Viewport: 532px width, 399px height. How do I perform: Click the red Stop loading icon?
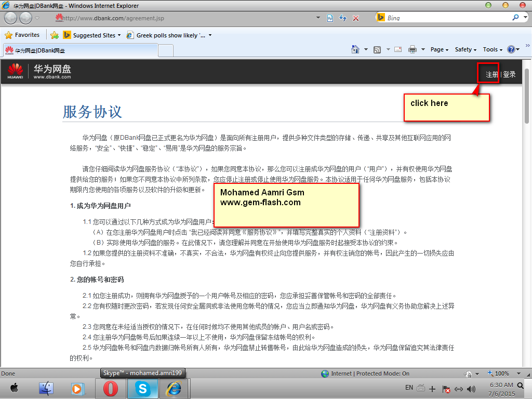point(355,18)
